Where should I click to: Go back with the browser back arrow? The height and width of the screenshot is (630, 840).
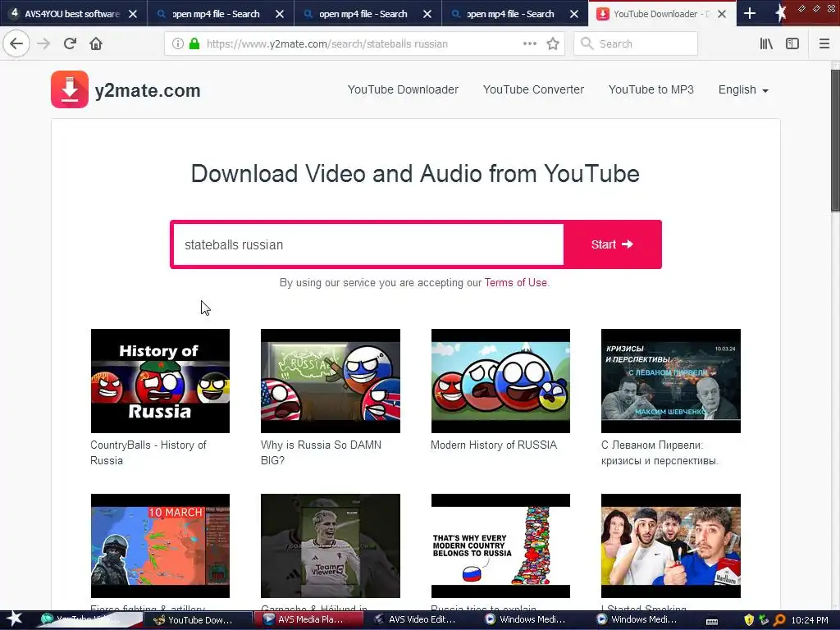[x=16, y=43]
